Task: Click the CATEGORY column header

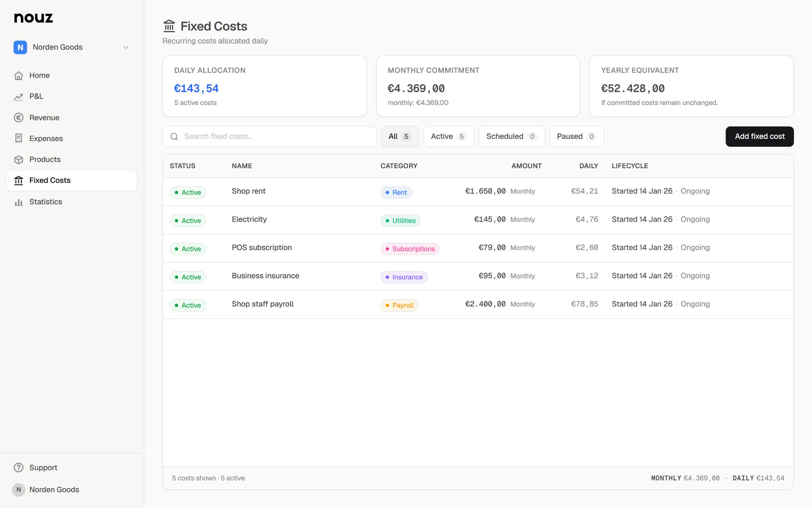Action: pos(399,166)
